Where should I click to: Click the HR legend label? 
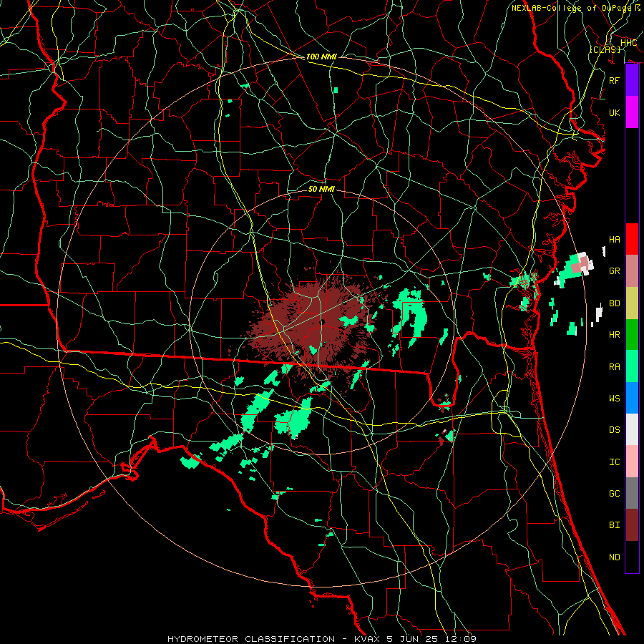(615, 335)
